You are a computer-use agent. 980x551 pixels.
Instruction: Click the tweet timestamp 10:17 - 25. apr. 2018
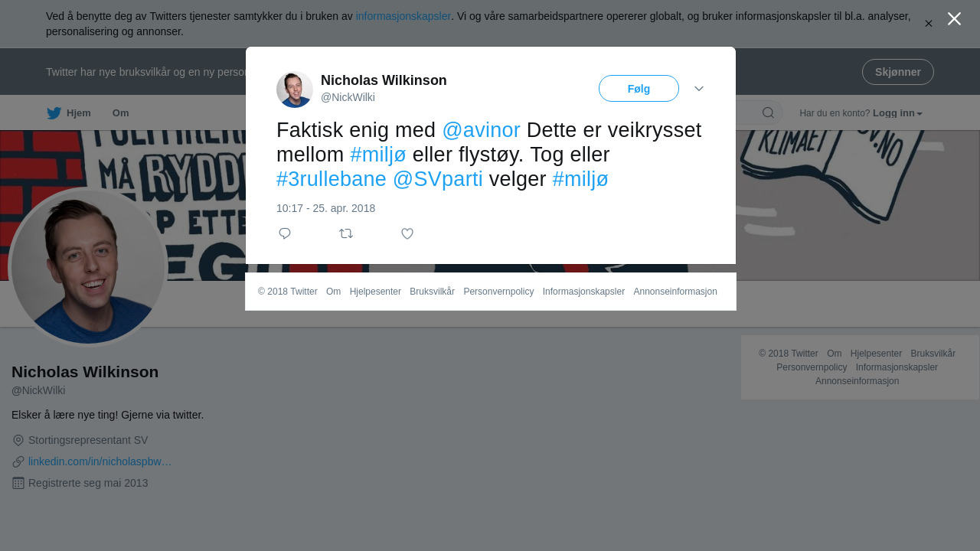click(x=325, y=208)
